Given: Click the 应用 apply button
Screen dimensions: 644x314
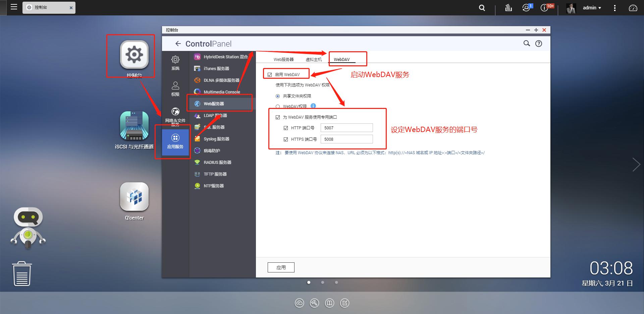Looking at the screenshot, I should point(281,267).
